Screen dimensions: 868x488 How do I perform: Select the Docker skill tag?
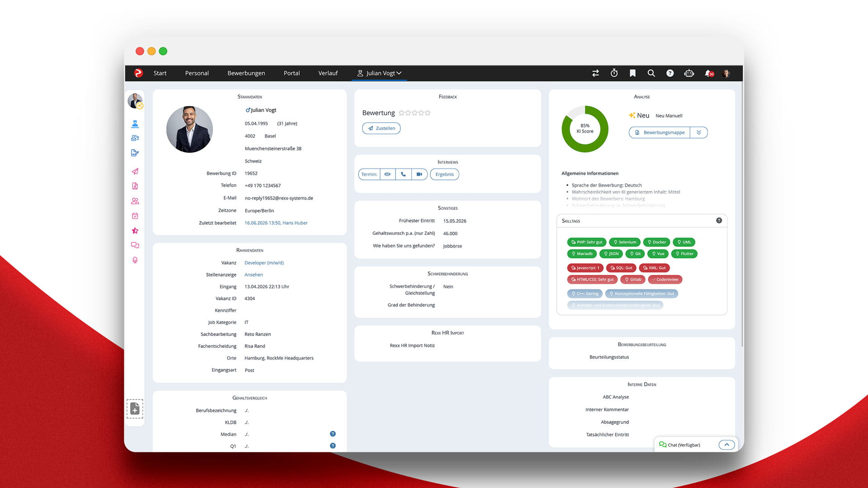pos(656,242)
